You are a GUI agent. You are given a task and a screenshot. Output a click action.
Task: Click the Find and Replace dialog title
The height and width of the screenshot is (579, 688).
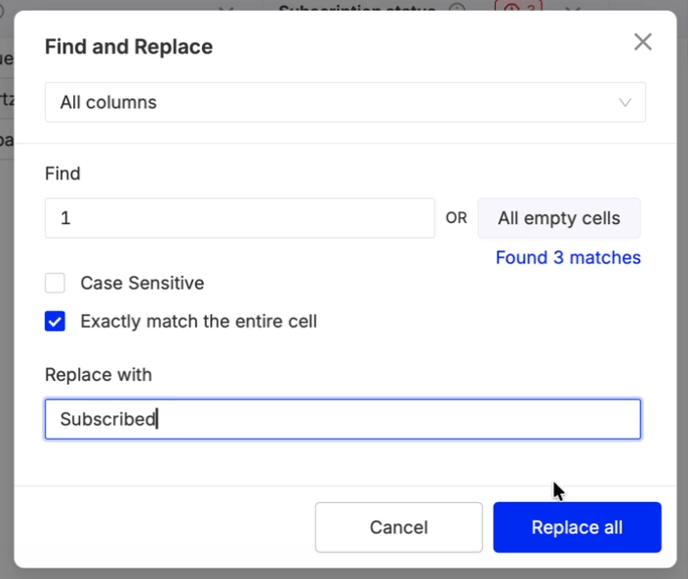click(128, 47)
